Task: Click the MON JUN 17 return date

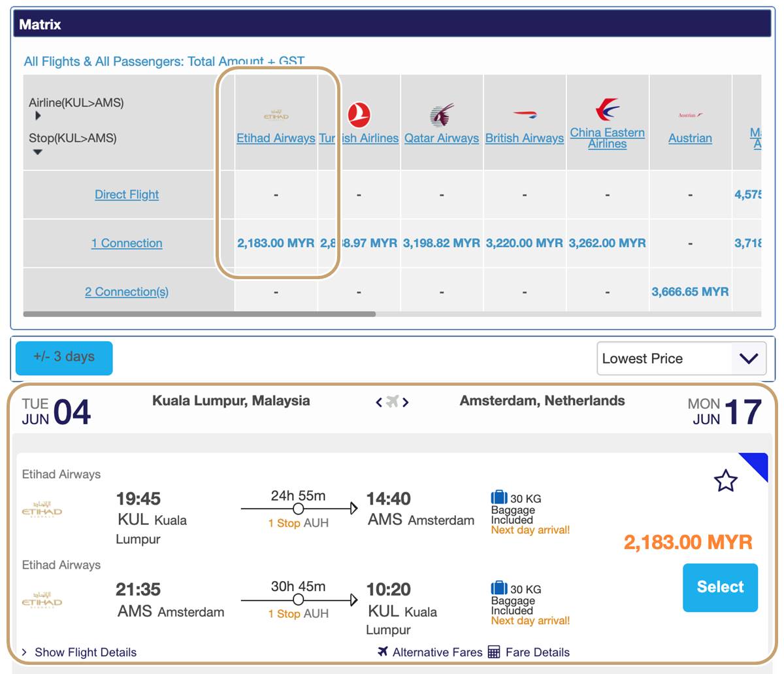Action: pos(725,412)
